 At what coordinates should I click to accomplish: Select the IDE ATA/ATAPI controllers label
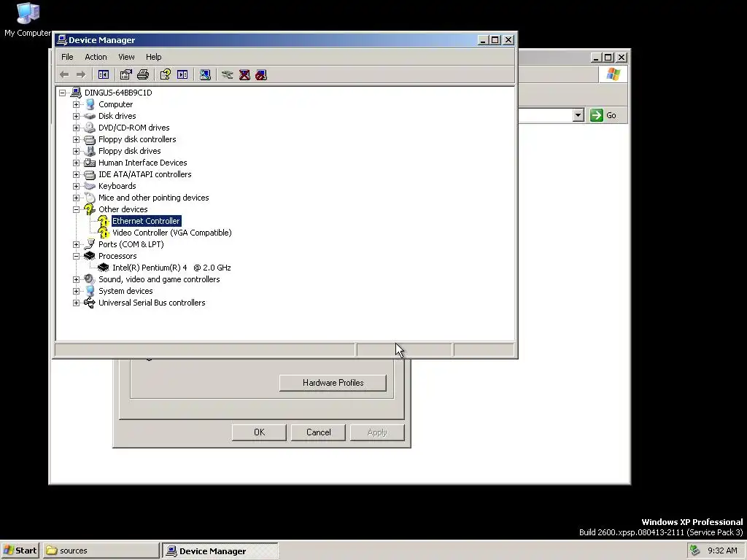(x=145, y=174)
